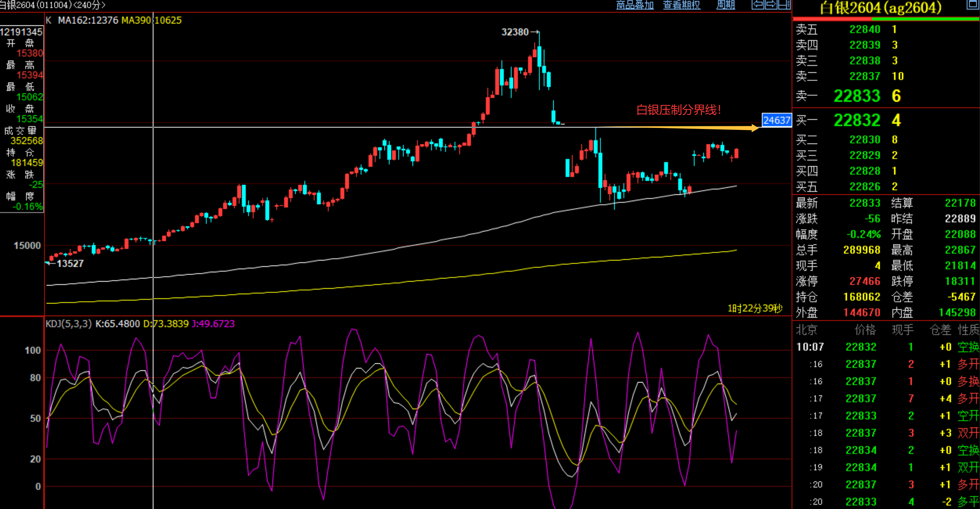Click the 白银压制分界线 chart annotation
This screenshot has width=980, height=509.
coord(678,110)
